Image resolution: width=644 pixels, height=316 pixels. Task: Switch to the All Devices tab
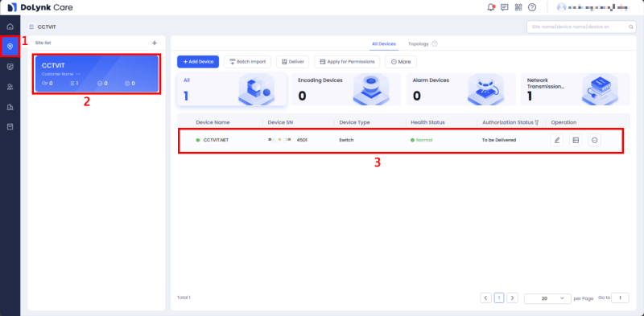pos(384,44)
